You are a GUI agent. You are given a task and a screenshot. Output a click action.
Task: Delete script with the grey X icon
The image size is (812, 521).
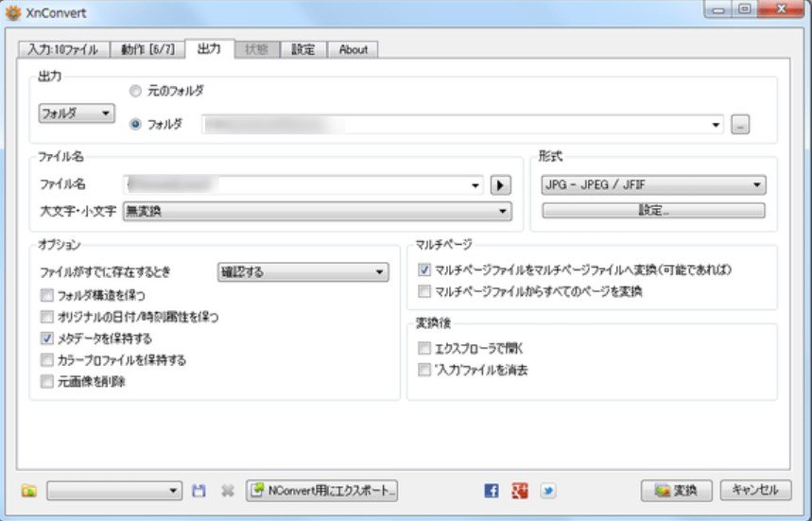click(x=227, y=491)
